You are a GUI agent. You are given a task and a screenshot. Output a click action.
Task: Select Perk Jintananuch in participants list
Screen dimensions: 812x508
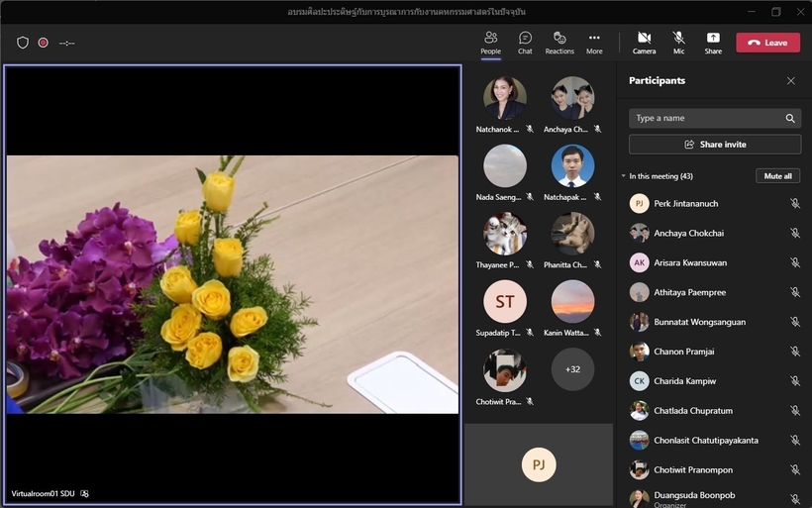[x=715, y=204]
